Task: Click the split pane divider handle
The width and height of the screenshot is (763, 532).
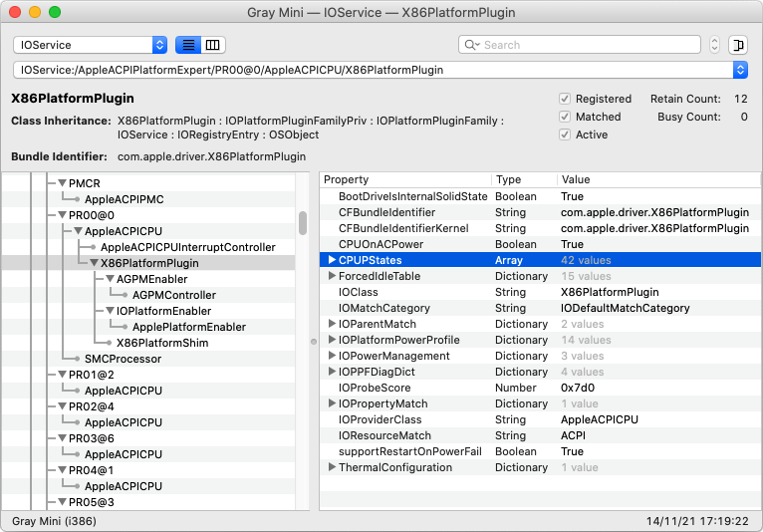Action: tap(314, 342)
